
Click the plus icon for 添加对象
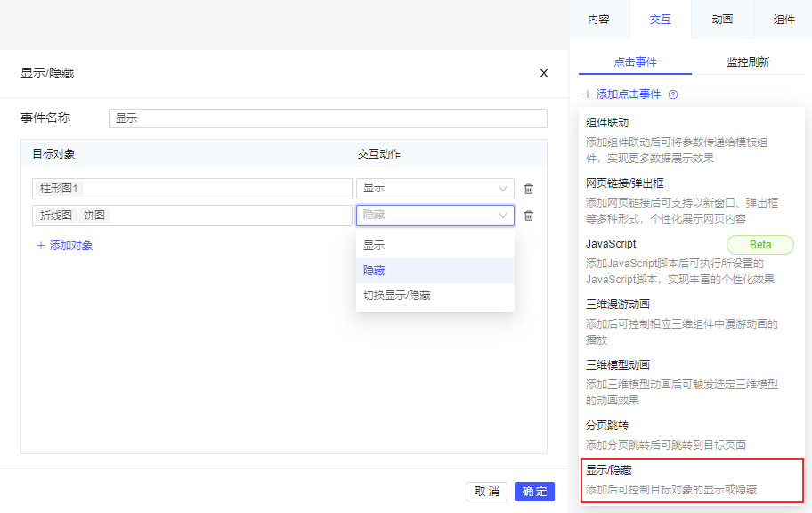click(x=41, y=246)
